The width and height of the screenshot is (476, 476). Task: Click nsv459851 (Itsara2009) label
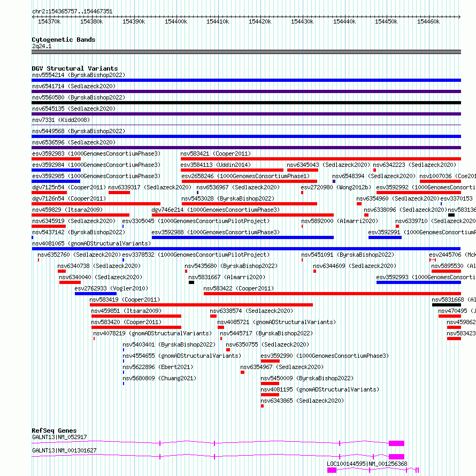126,311
